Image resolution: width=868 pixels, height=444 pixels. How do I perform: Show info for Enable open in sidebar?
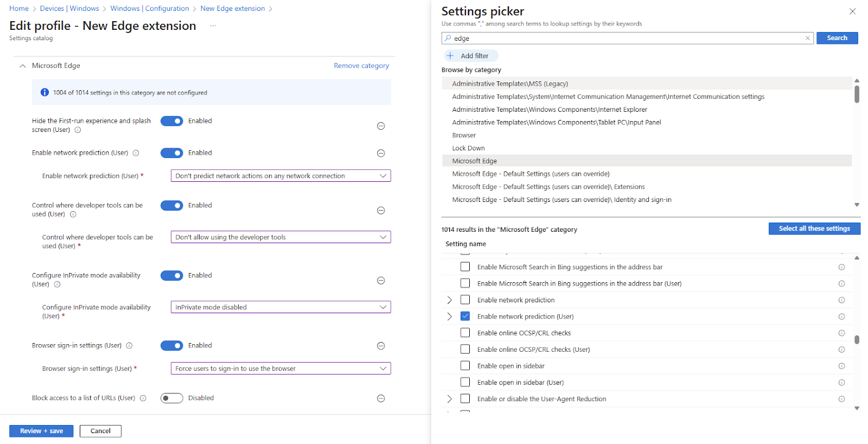tap(841, 366)
